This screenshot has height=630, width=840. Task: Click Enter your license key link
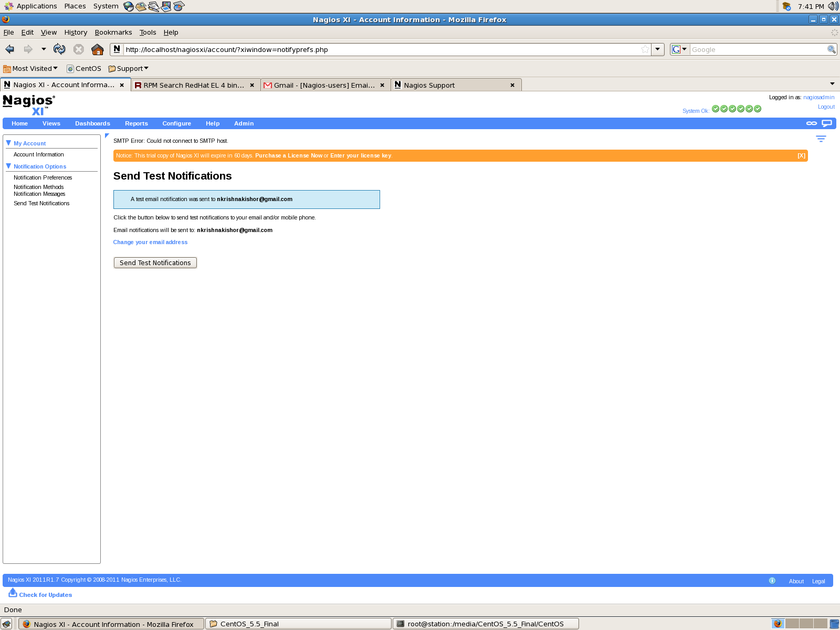[361, 155]
